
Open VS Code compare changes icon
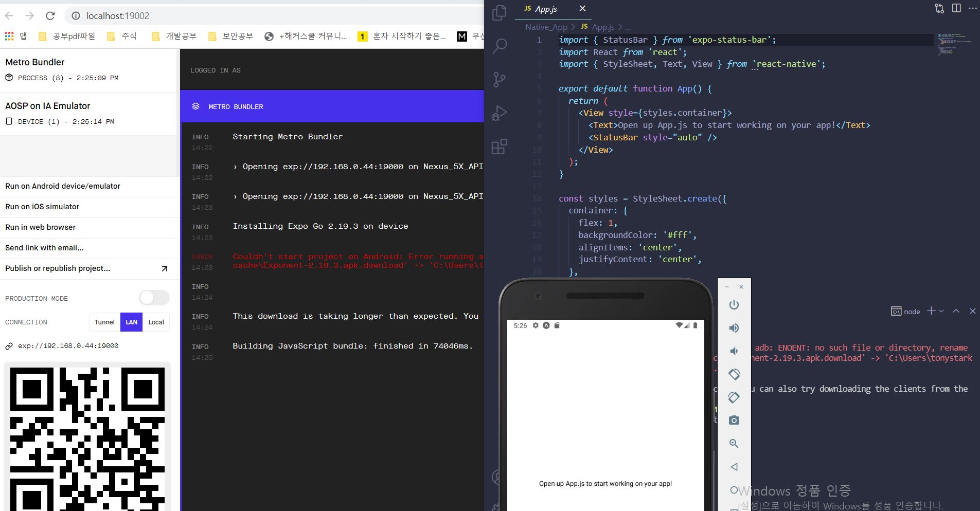pyautogui.click(x=939, y=8)
